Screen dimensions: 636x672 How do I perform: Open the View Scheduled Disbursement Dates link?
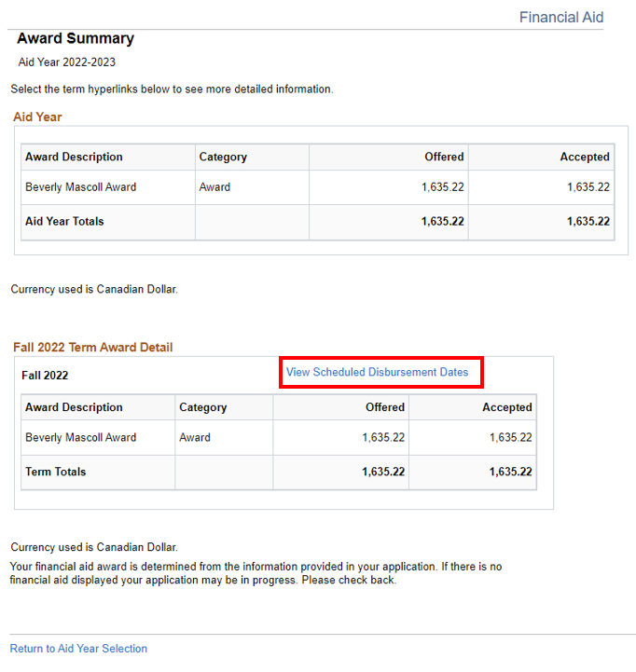tap(377, 372)
